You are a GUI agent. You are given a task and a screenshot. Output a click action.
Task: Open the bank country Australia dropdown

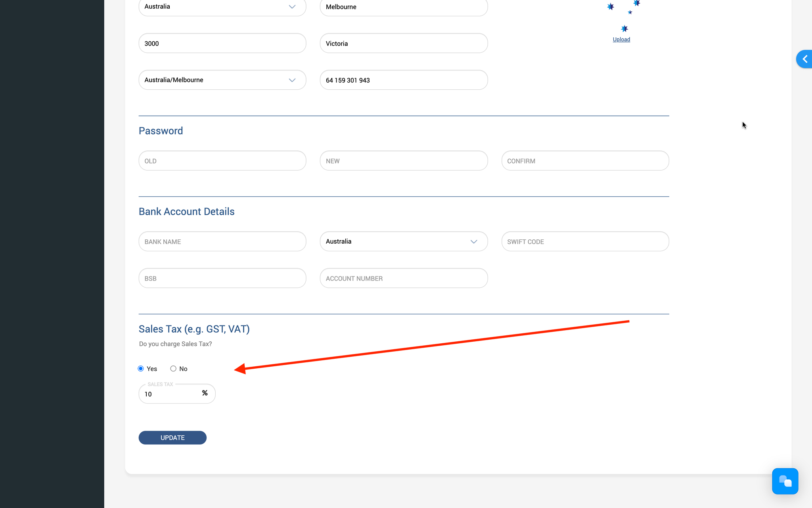tap(403, 241)
